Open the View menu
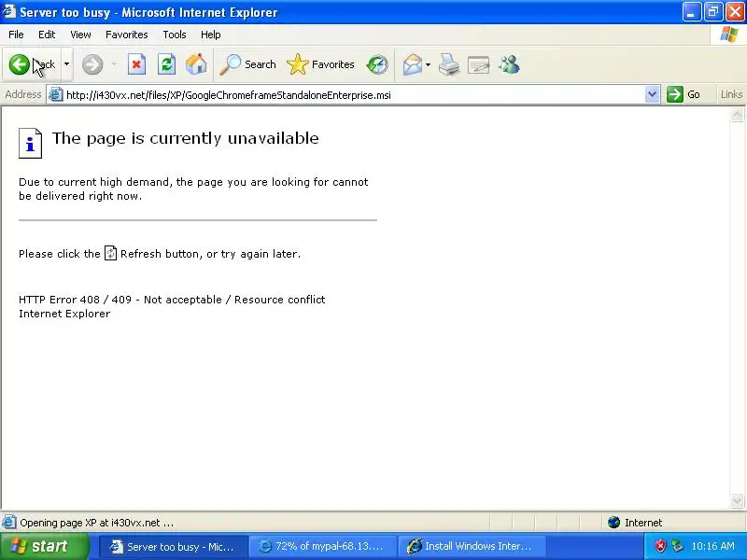The image size is (747, 560). point(80,35)
